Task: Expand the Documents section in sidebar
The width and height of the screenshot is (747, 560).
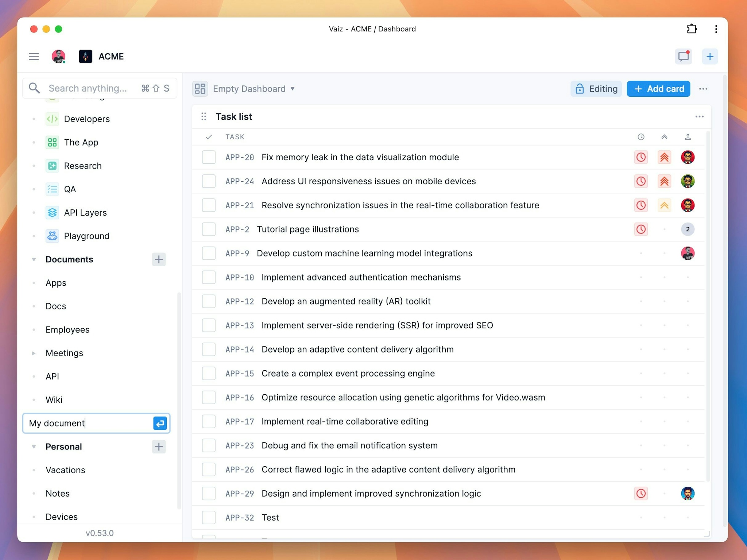Action: click(34, 259)
